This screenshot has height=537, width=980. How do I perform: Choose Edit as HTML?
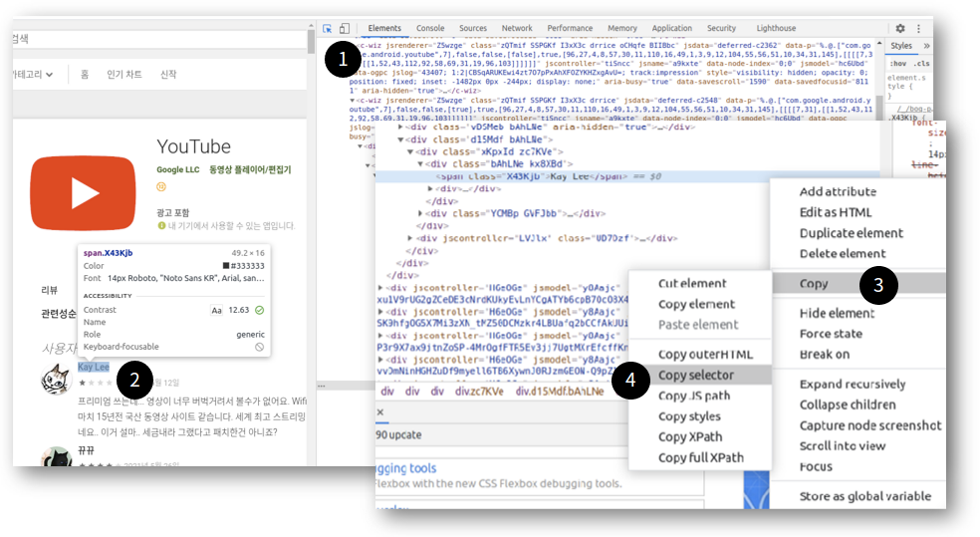coord(835,212)
